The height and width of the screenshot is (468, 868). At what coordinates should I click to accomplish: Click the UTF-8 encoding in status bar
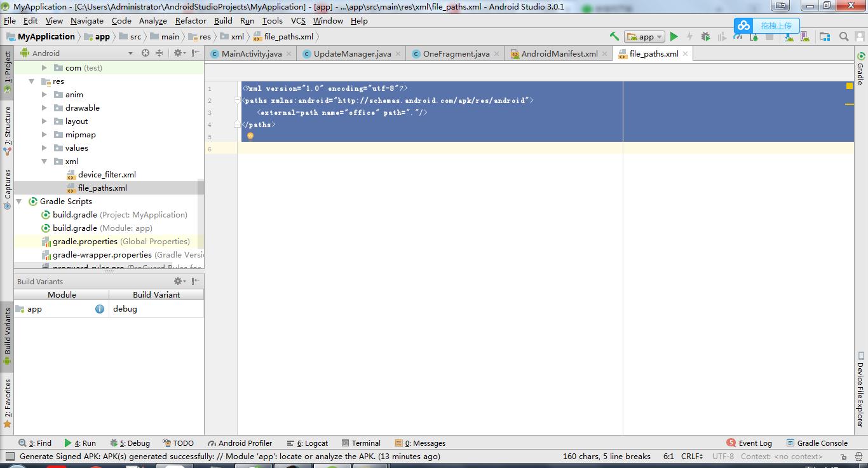723,456
